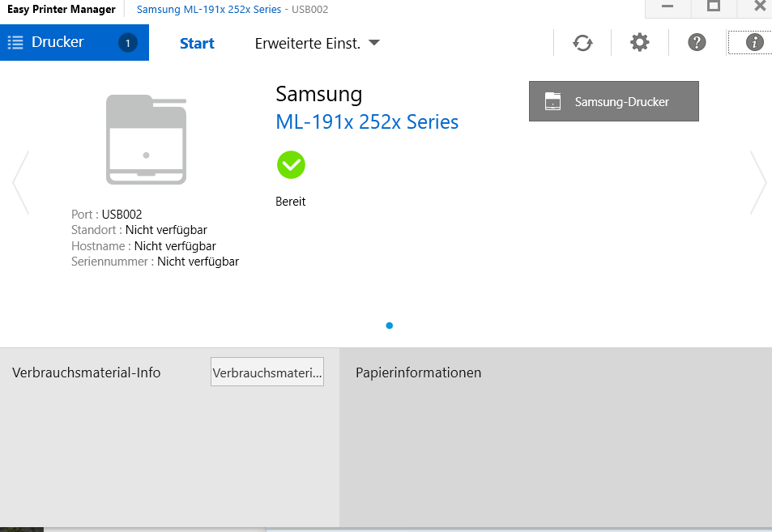This screenshot has width=772, height=532.
Task: Open the Drucker list panel
Action: [75, 42]
